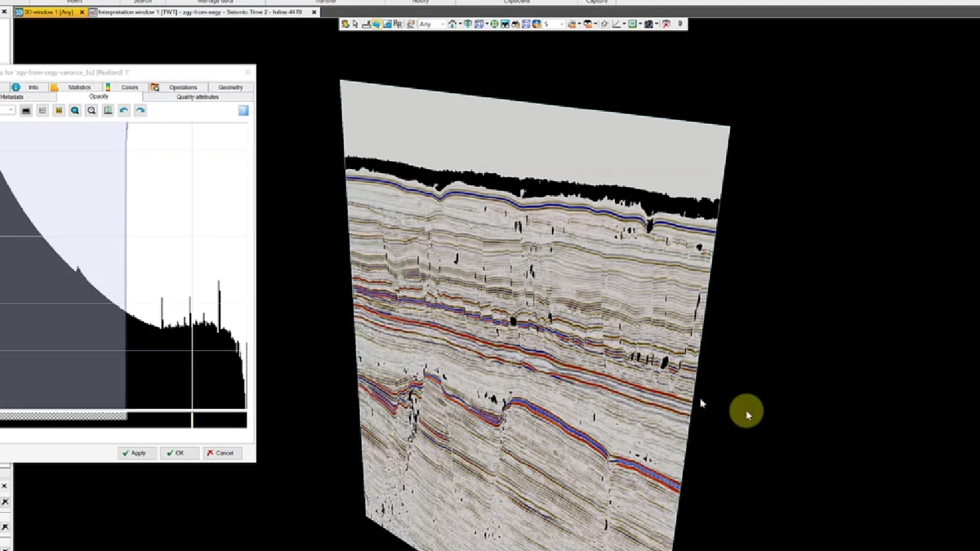
Task: Click the black histogram icon in opacity toolbar
Action: pyautogui.click(x=26, y=110)
